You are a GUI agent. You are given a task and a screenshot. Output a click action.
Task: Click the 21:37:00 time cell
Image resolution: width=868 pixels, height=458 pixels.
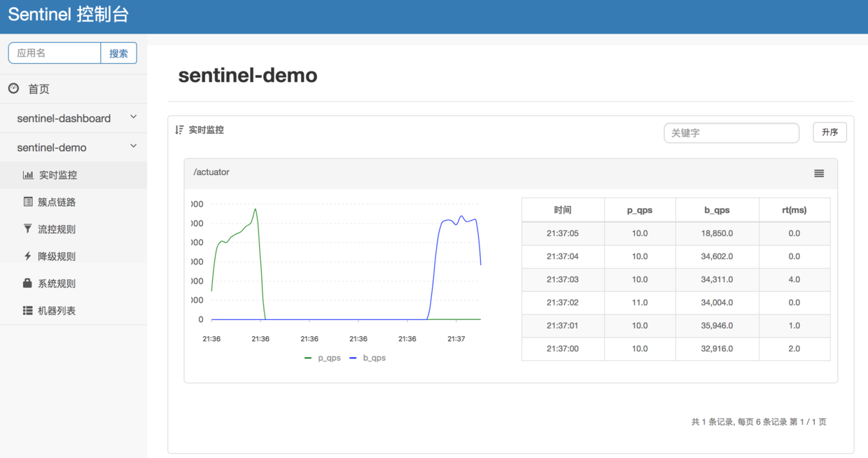point(563,349)
